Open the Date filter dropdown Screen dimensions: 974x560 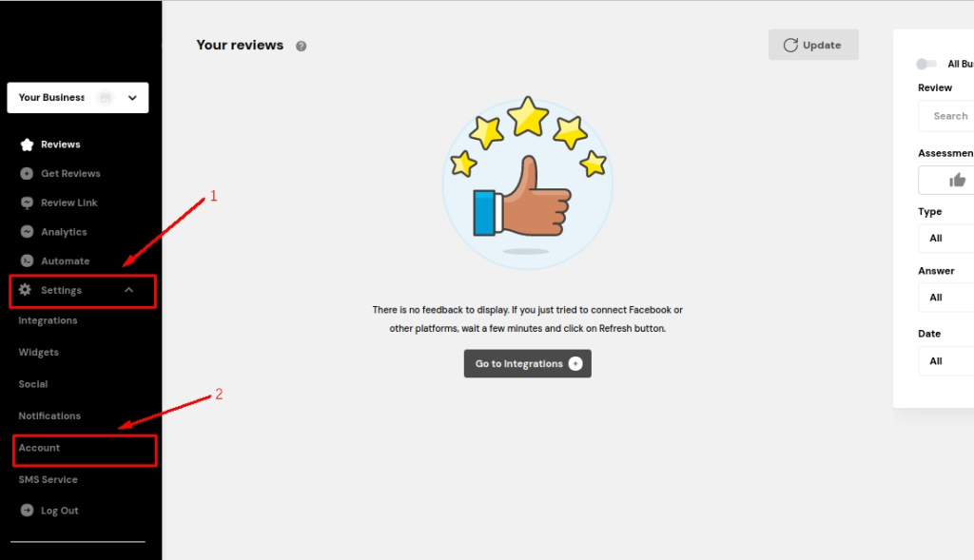pyautogui.click(x=947, y=361)
